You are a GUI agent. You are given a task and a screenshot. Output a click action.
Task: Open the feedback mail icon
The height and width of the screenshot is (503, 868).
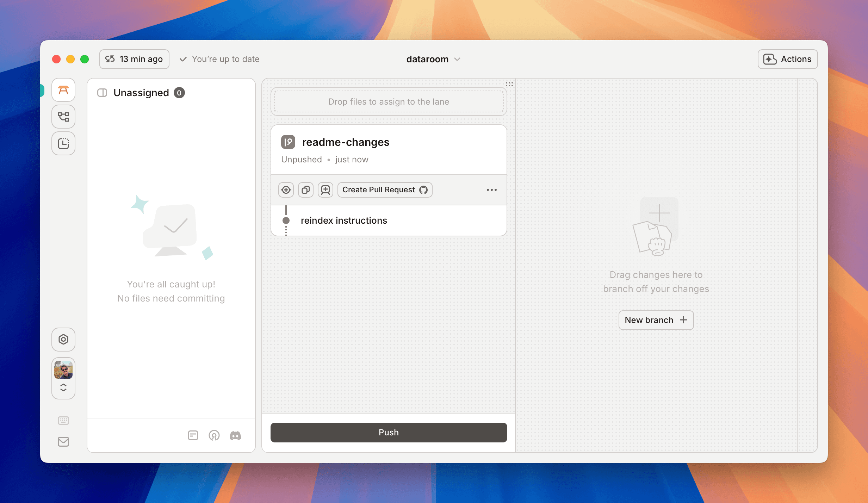63,441
